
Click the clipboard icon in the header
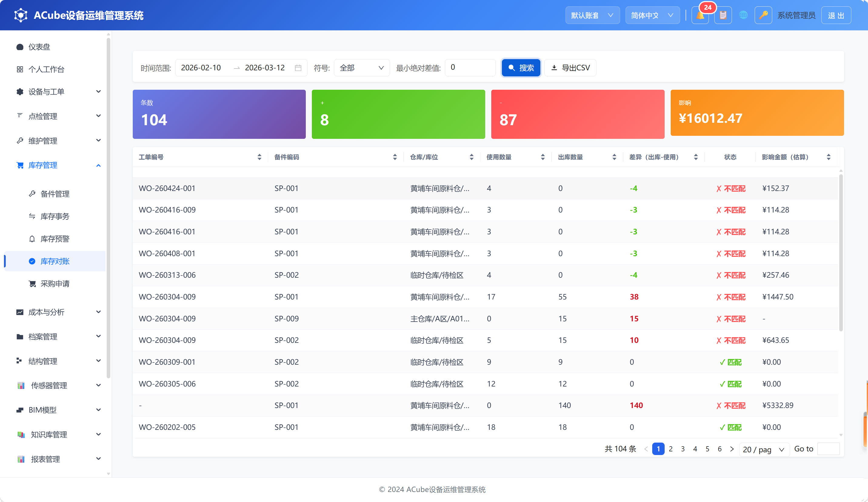(723, 15)
